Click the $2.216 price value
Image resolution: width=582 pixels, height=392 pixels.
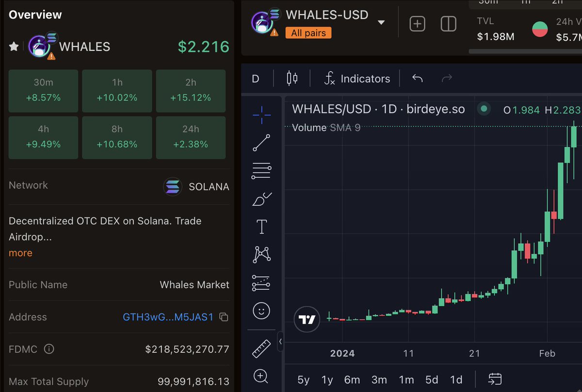coord(203,47)
